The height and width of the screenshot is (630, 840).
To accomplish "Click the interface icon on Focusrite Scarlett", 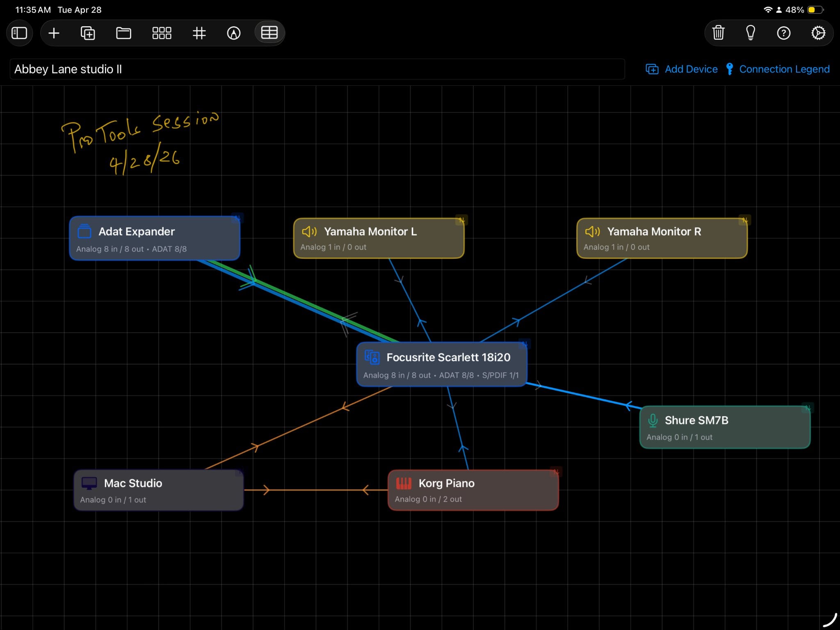I will click(x=372, y=357).
